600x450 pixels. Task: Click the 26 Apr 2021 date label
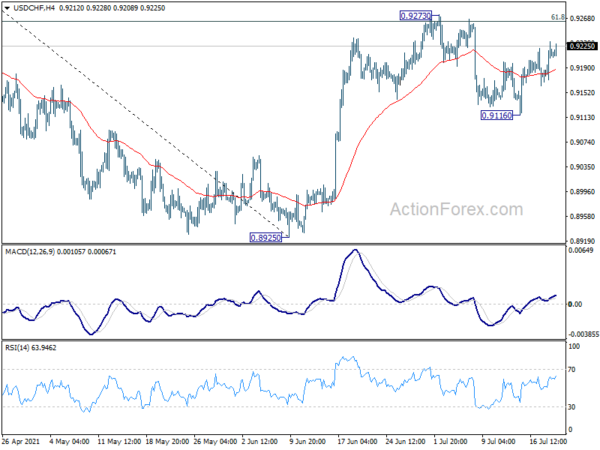(x=20, y=442)
